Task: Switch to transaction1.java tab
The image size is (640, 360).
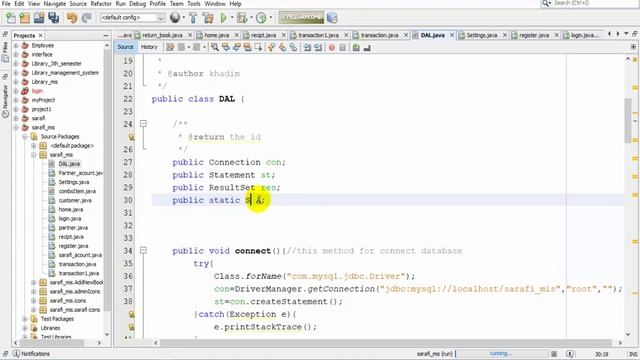Action: [318, 36]
